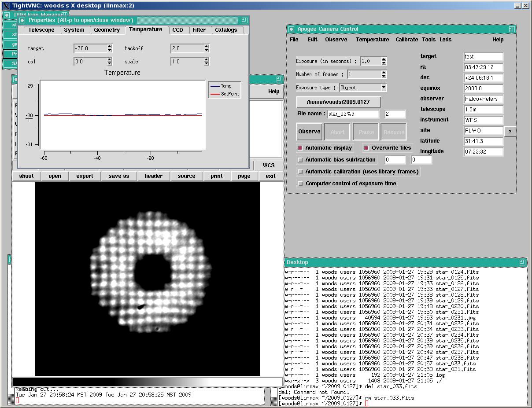Screen dimensions: 532x408
Task: Click resize icon of the image viewer window
Action: [x=279, y=80]
